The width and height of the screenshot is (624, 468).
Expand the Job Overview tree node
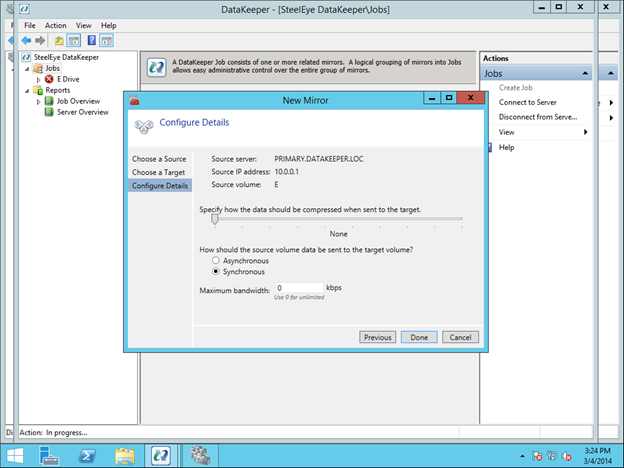38,101
